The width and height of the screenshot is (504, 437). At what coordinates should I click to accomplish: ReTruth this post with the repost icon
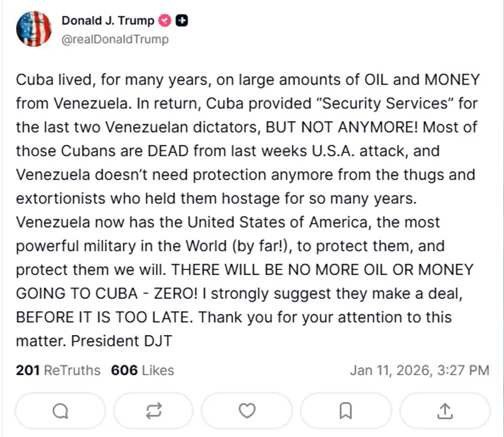pyautogui.click(x=153, y=410)
